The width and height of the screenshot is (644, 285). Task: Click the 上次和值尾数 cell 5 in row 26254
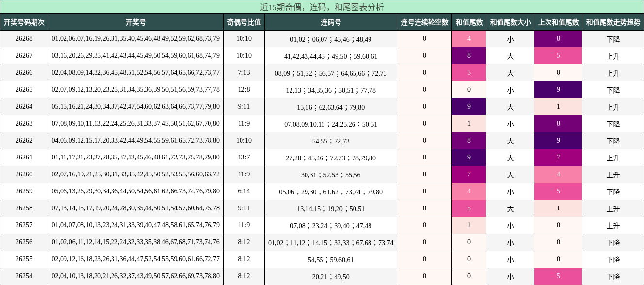558,276
